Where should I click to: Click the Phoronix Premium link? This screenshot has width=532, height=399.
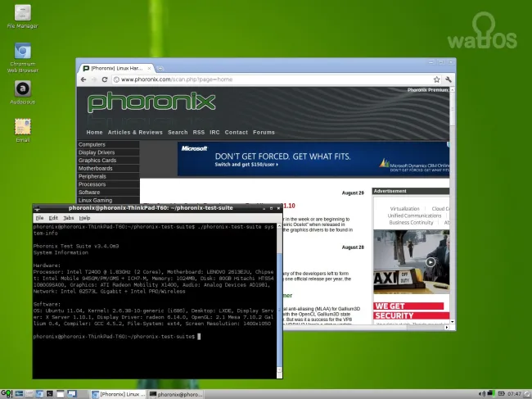coord(428,90)
